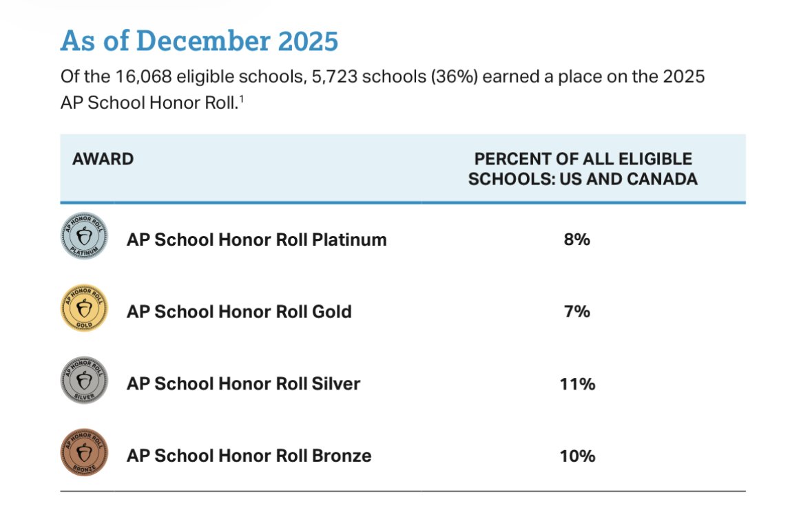
Task: Select the AP School Honor Roll Silver label
Action: 243,383
